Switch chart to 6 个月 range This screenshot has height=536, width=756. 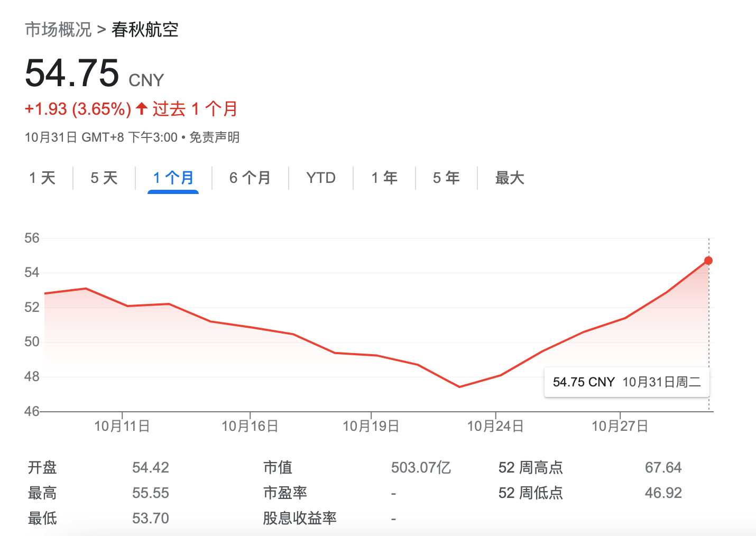click(x=250, y=178)
